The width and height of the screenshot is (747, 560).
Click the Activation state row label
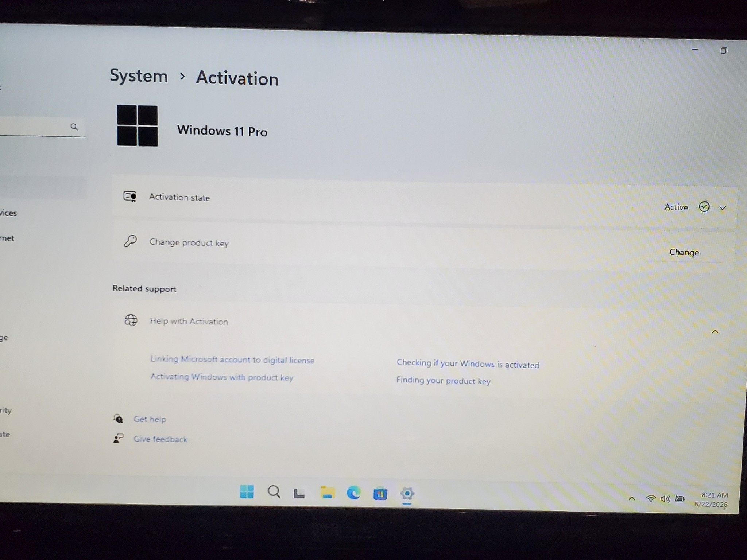pyautogui.click(x=179, y=197)
